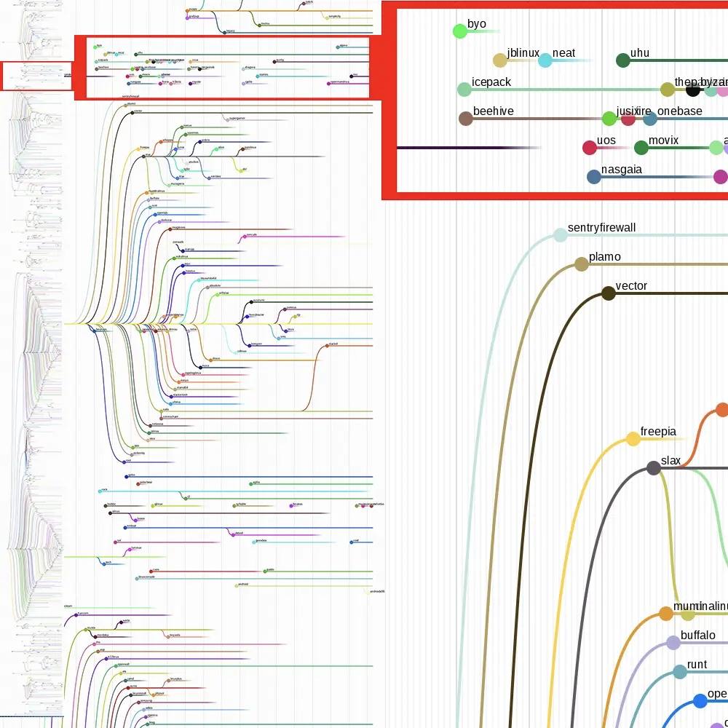This screenshot has width=728, height=728.
Task: Click the icepack label in the inset
Action: click(491, 82)
